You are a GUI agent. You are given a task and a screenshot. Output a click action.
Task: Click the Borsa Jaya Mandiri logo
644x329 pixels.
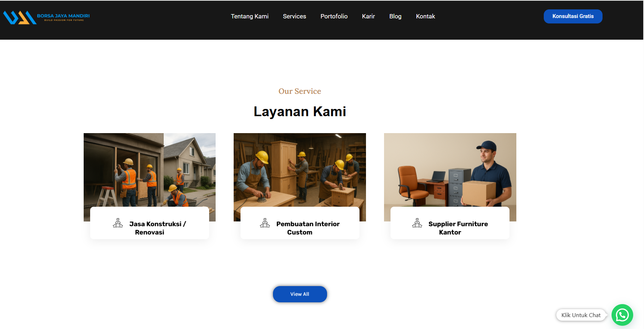click(47, 17)
